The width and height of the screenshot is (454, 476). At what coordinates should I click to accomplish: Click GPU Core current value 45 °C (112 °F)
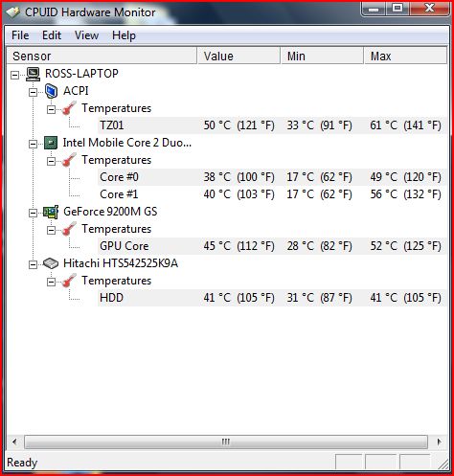click(x=238, y=246)
